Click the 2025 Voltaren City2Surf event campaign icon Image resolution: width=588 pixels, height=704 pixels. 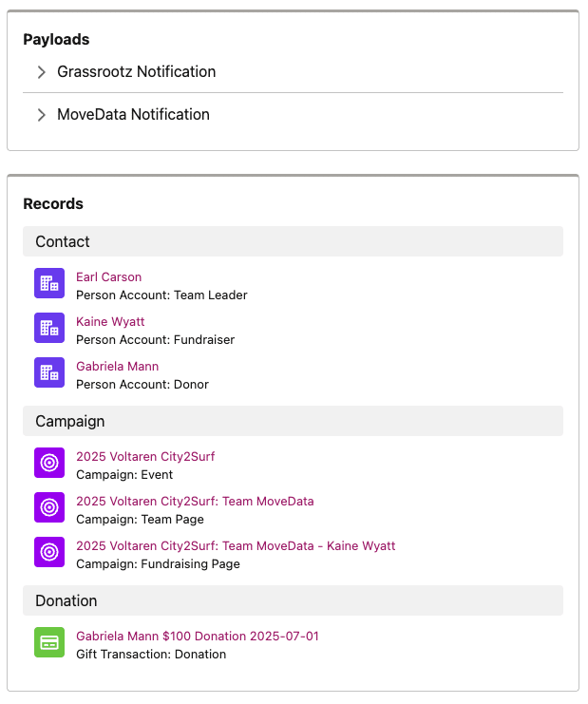49,463
